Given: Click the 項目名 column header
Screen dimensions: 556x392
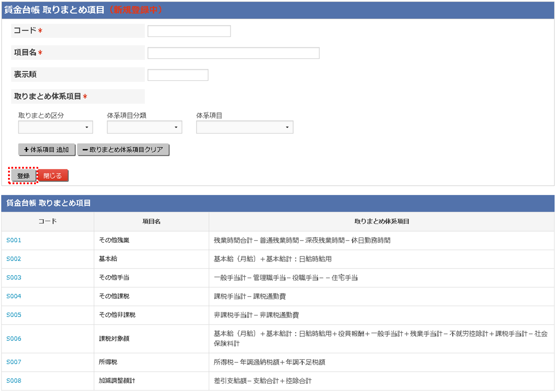Looking at the screenshot, I should (x=151, y=222).
